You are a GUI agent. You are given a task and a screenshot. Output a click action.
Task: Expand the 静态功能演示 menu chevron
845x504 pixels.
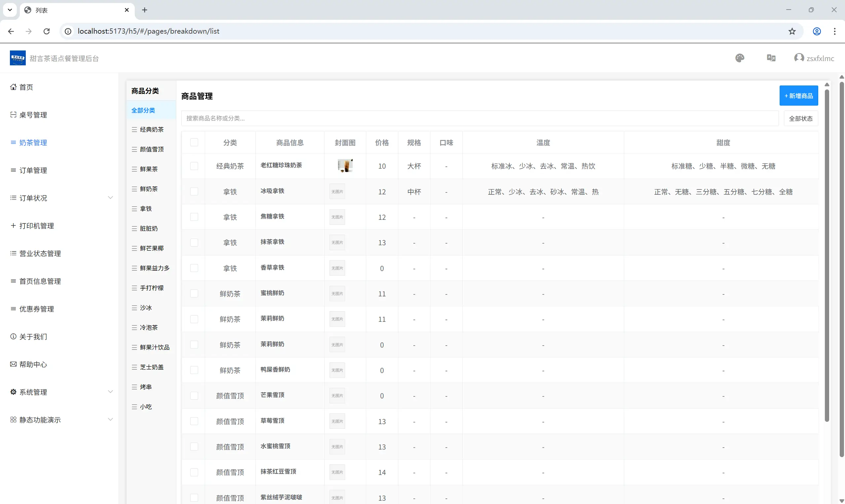pyautogui.click(x=110, y=420)
